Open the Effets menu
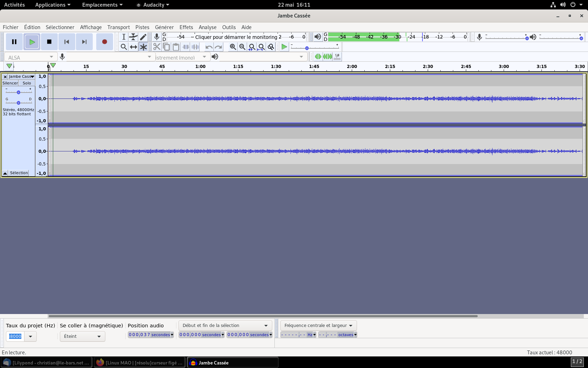Screen dimensions: 588x368 (186, 27)
